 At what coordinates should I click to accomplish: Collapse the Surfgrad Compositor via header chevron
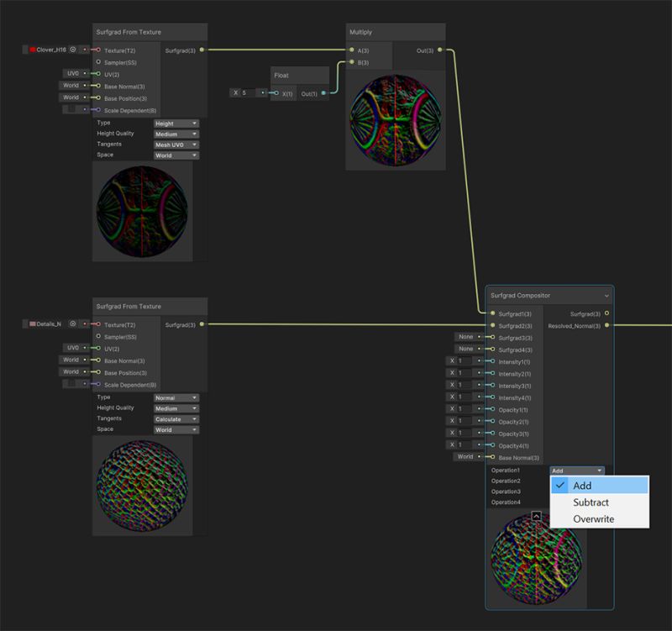tap(607, 296)
